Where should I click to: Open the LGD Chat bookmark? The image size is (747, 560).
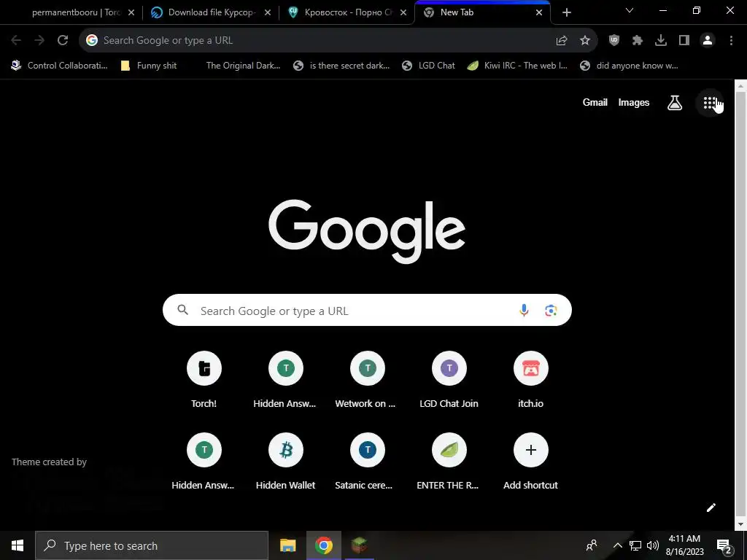click(x=429, y=66)
